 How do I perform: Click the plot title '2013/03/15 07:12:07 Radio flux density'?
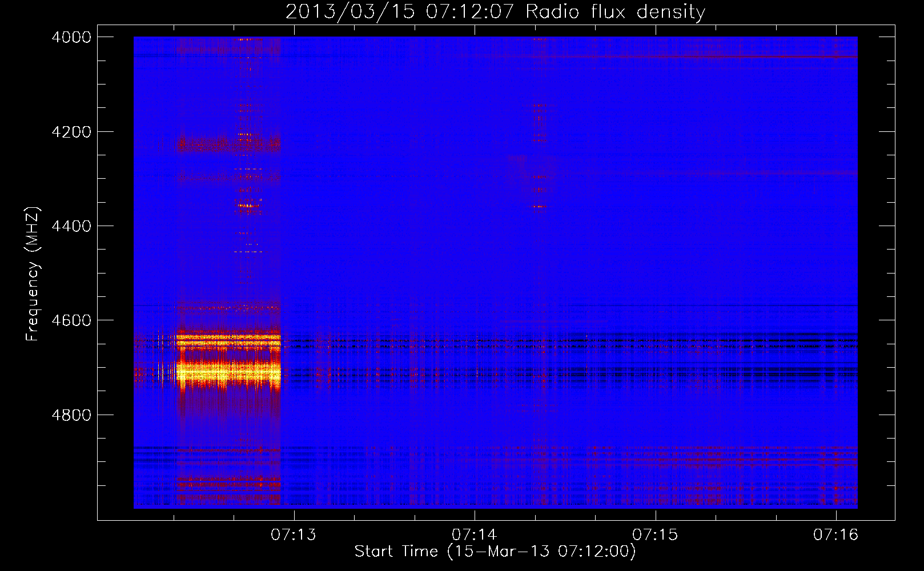(x=495, y=11)
